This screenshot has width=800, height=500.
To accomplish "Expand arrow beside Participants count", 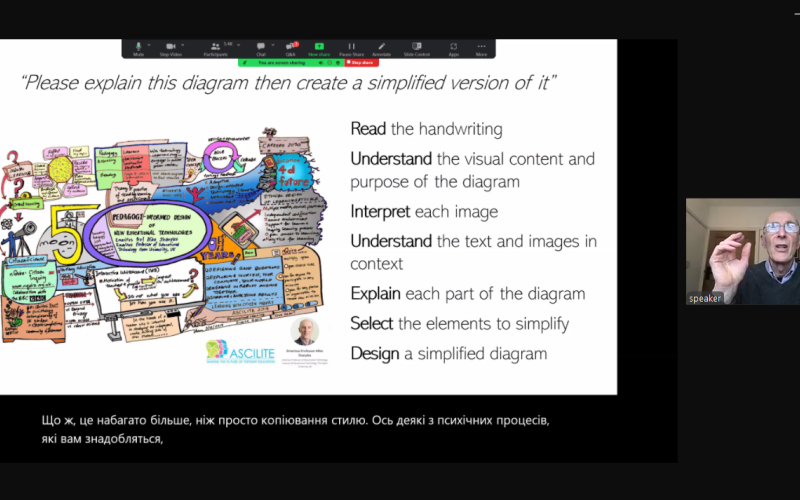I will coord(238,45).
